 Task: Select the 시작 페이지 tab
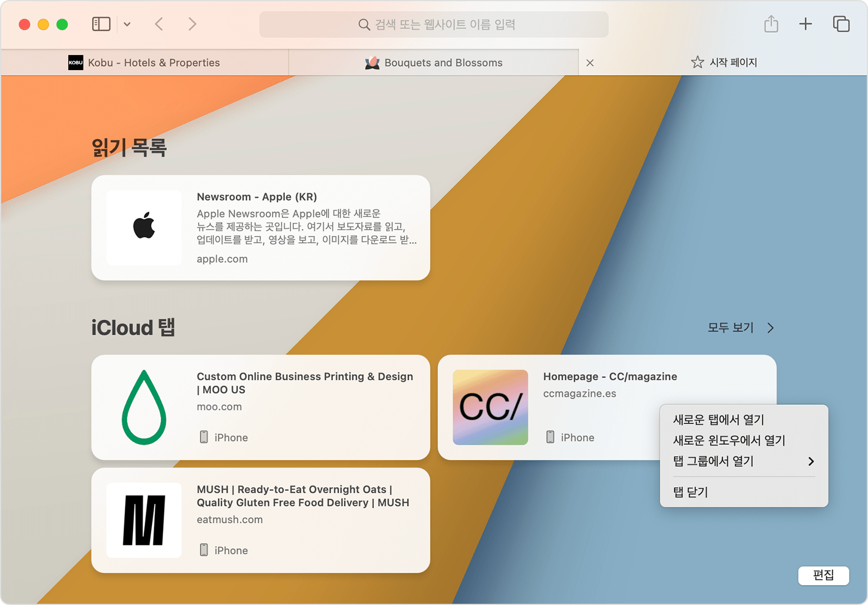(x=723, y=62)
